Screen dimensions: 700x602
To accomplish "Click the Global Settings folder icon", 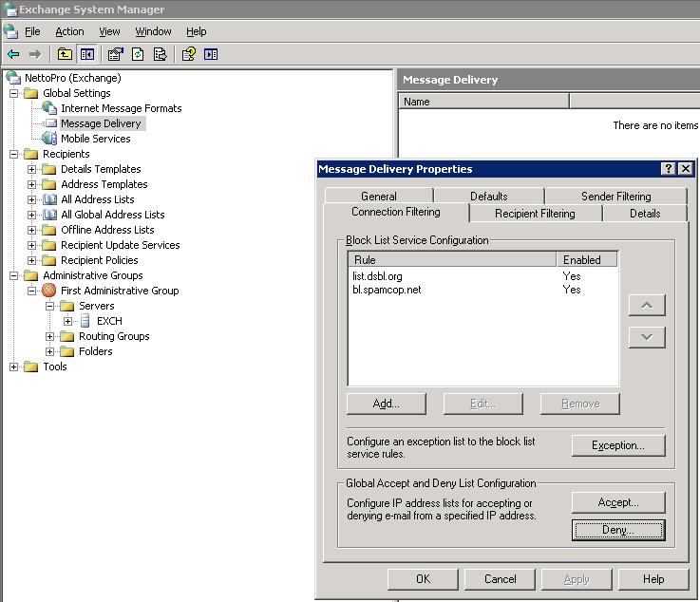I will coord(30,93).
